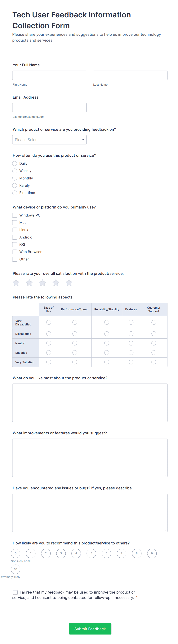The height and width of the screenshot is (644, 178).
Task: Select the Daily usage frequency
Action: 15,163
